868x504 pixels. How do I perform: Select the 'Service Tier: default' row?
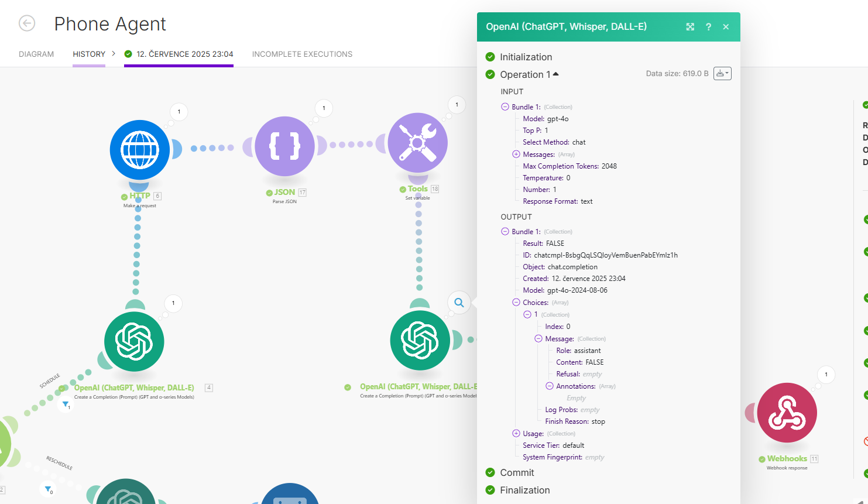554,445
